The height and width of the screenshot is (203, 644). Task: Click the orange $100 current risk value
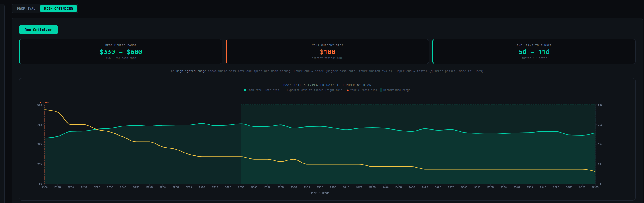pyautogui.click(x=328, y=52)
